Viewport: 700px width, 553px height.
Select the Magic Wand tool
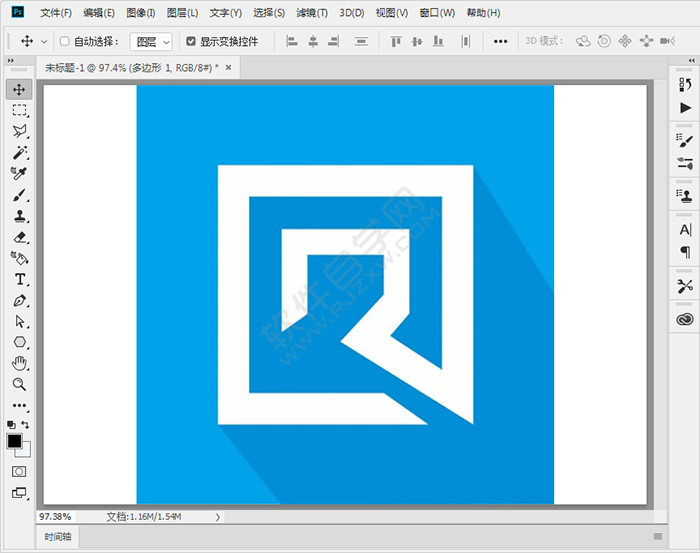pos(19,152)
